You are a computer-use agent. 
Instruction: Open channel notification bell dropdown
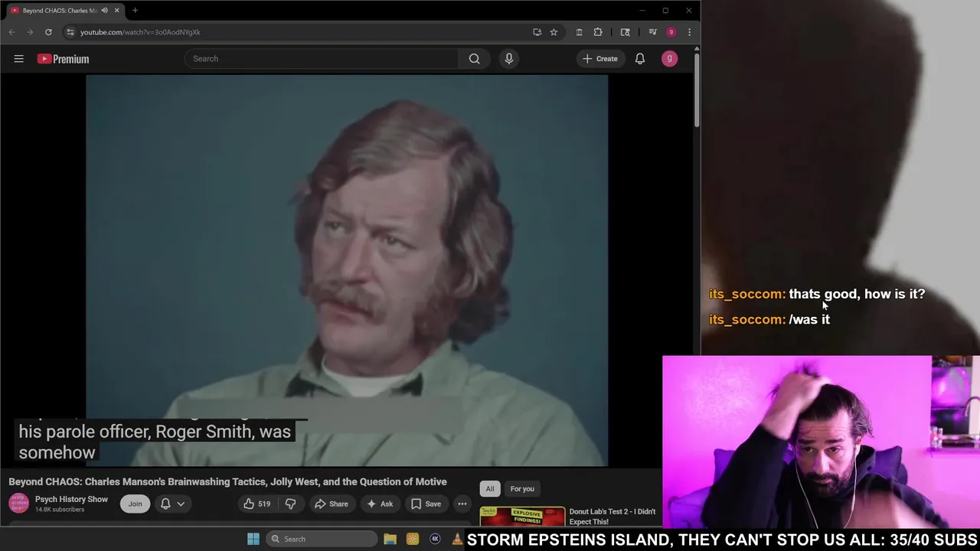pos(172,504)
